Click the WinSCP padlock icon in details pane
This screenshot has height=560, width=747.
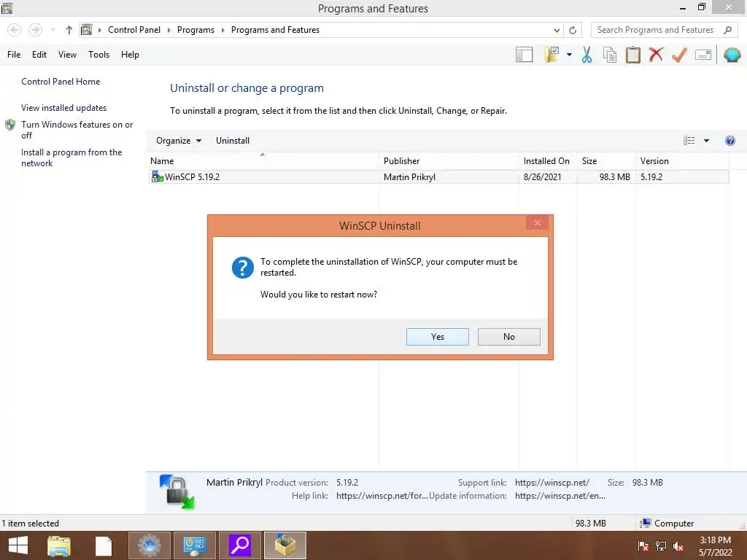178,492
